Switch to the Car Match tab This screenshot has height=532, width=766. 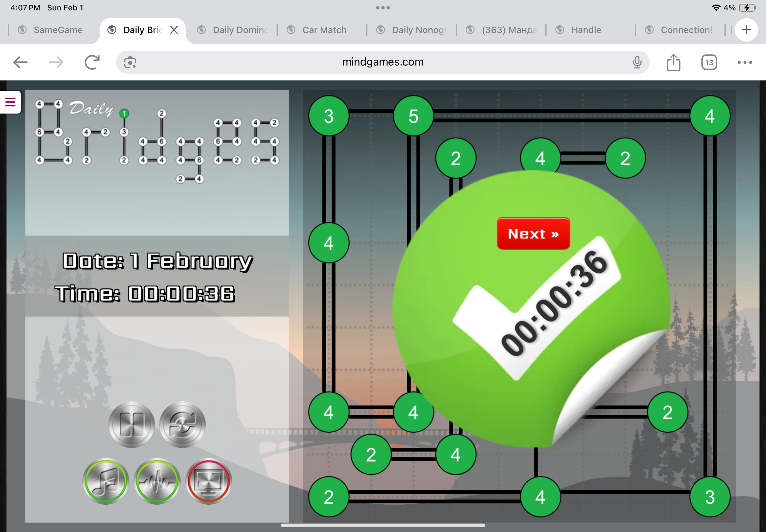point(324,30)
